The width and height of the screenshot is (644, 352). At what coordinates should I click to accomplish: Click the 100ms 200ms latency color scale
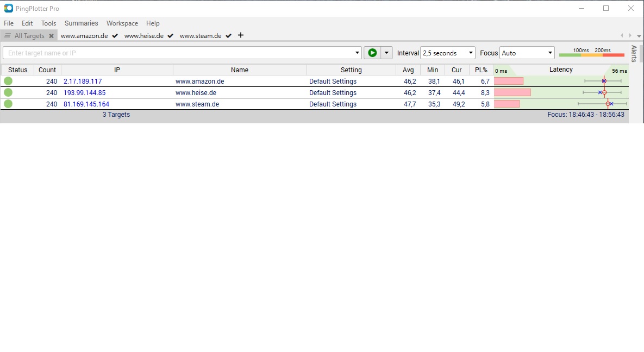(592, 52)
